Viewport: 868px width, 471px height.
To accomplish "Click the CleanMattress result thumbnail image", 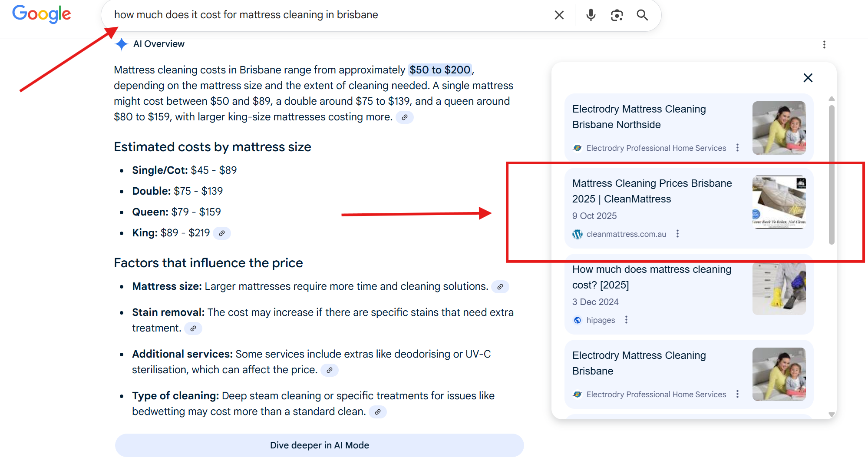I will click(779, 202).
